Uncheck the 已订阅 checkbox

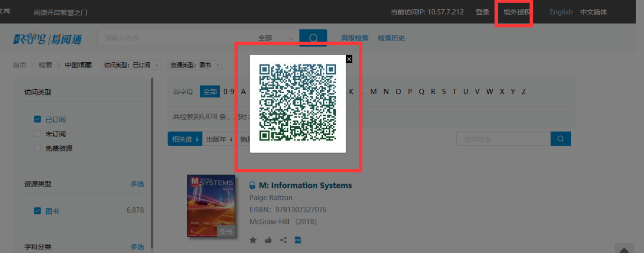click(37, 120)
